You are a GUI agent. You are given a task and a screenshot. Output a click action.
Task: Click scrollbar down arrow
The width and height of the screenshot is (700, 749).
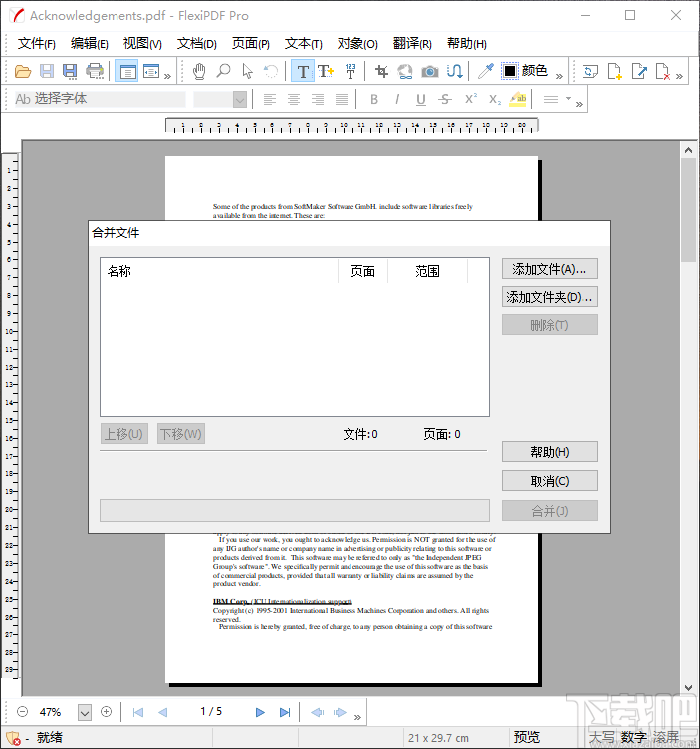click(x=688, y=688)
